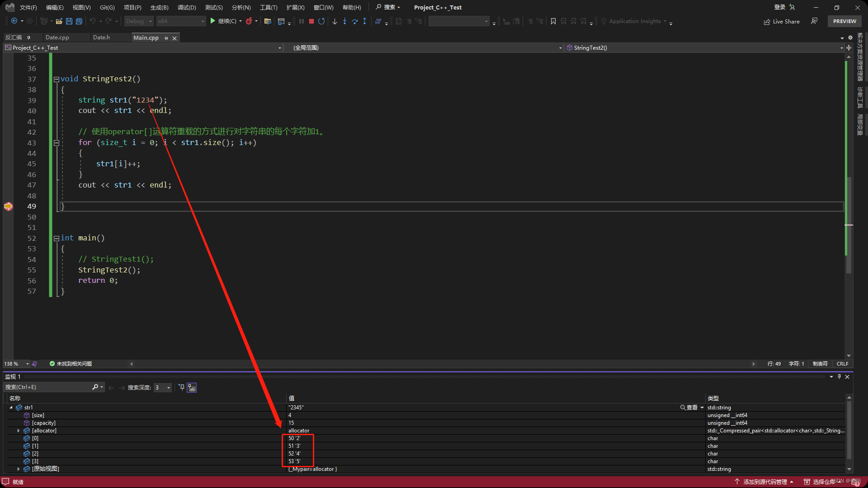The height and width of the screenshot is (488, 868).
Task: Expand the [原始视图] watch row
Action: pos(19,469)
